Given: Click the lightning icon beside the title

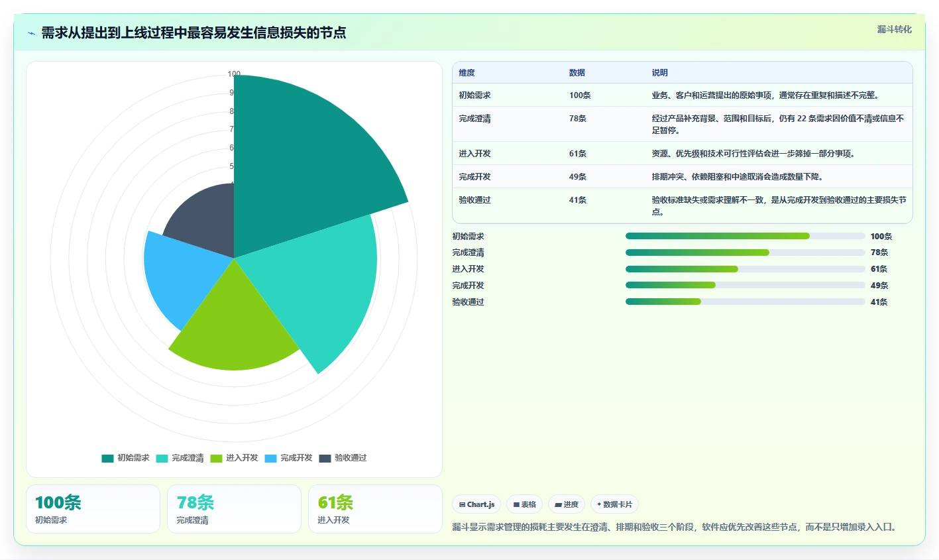Looking at the screenshot, I should pyautogui.click(x=31, y=33).
